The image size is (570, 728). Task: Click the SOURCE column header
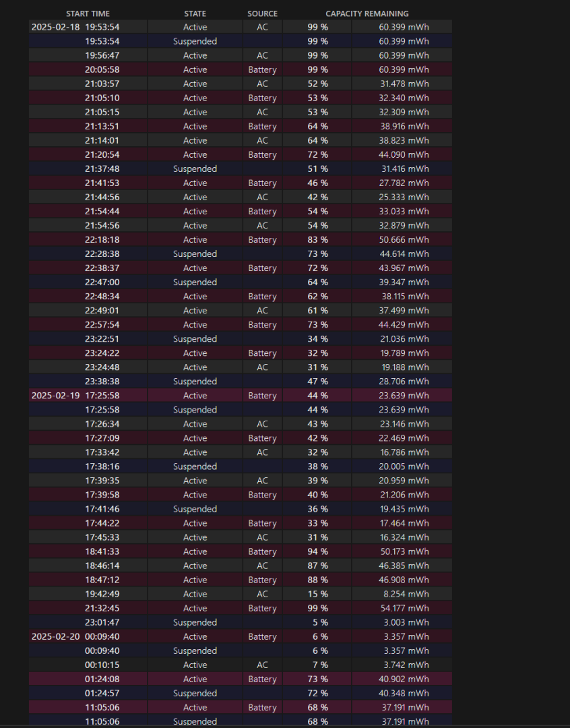[x=262, y=13]
